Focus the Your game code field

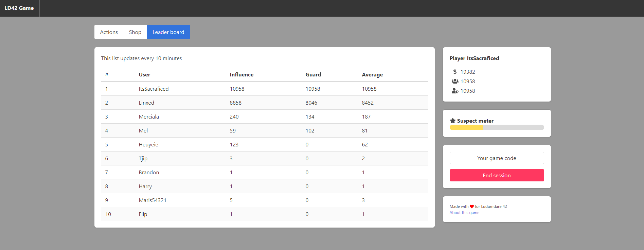pyautogui.click(x=497, y=158)
